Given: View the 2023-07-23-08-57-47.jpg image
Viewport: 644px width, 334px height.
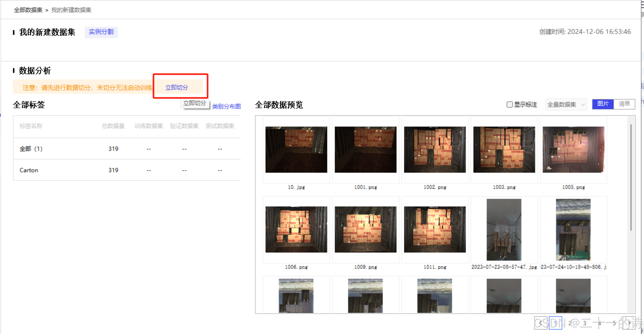Looking at the screenshot, I should 504,229.
